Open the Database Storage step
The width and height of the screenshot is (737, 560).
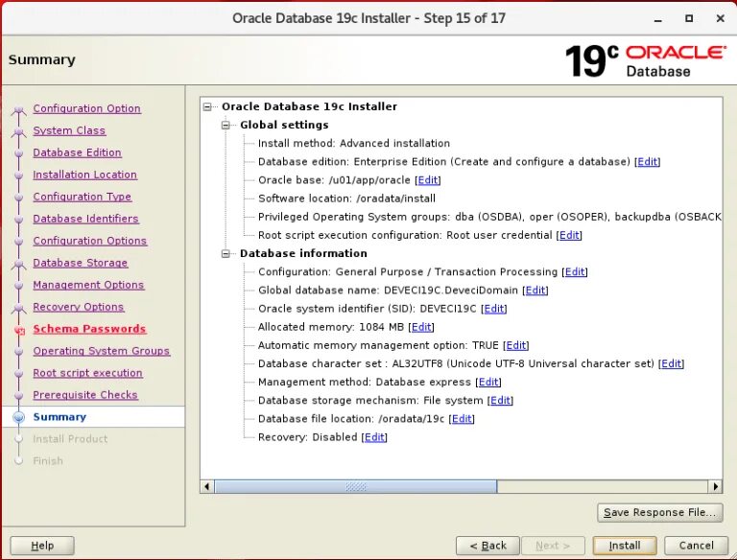pyautogui.click(x=80, y=263)
